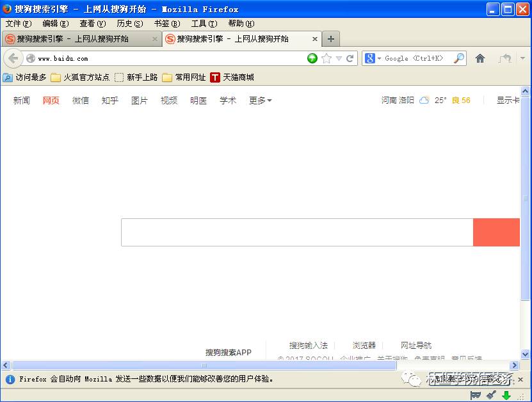532x402 pixels.
Task: Open the 文件 menu
Action: click(x=19, y=24)
